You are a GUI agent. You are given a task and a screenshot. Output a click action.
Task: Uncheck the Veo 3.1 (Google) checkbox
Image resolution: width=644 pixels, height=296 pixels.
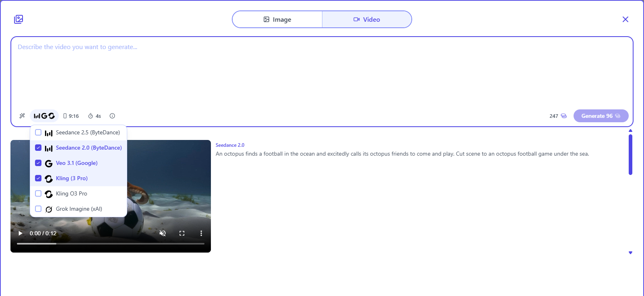(38, 163)
